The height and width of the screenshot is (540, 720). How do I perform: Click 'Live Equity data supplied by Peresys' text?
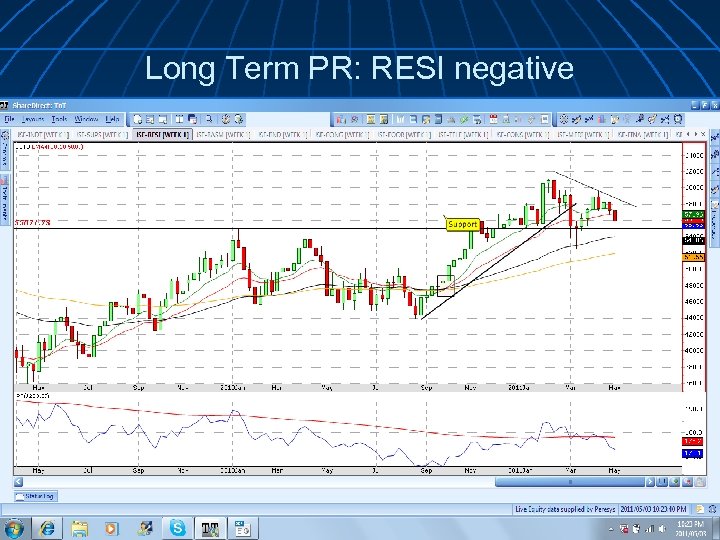(565, 509)
